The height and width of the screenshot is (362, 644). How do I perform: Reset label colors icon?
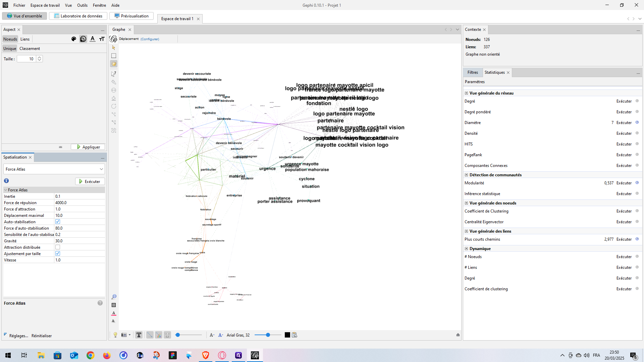114,313
